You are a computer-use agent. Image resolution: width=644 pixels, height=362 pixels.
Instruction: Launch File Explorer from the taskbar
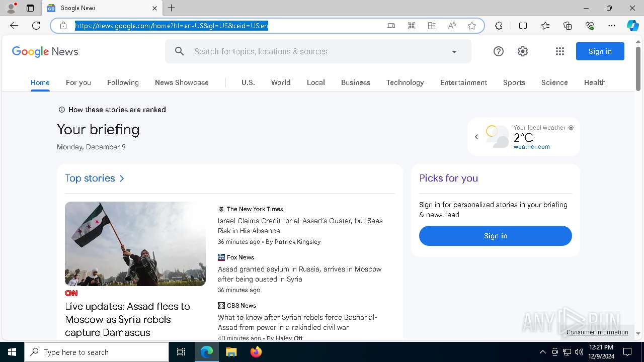tap(231, 352)
